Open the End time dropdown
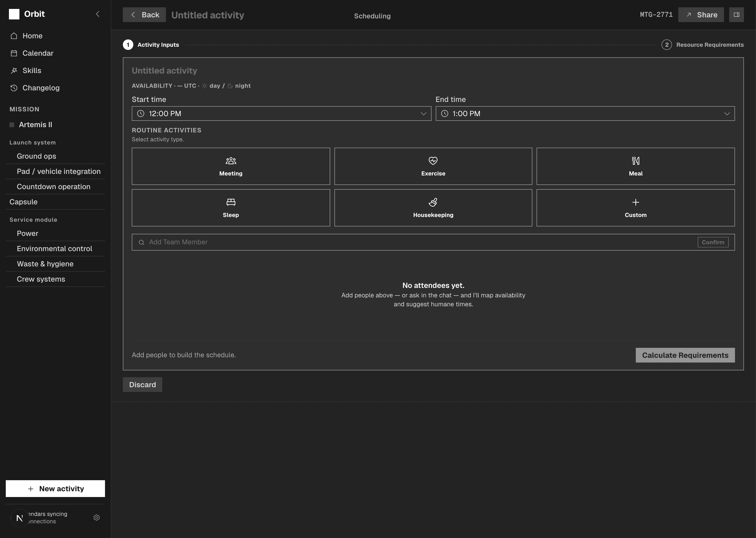Viewport: 756px width, 538px height. coord(585,114)
